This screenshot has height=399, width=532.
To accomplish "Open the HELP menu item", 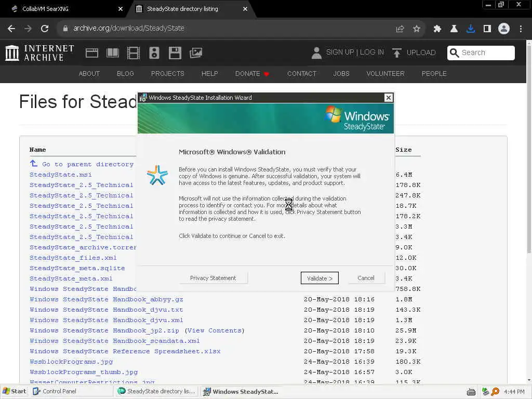I will pos(210,74).
